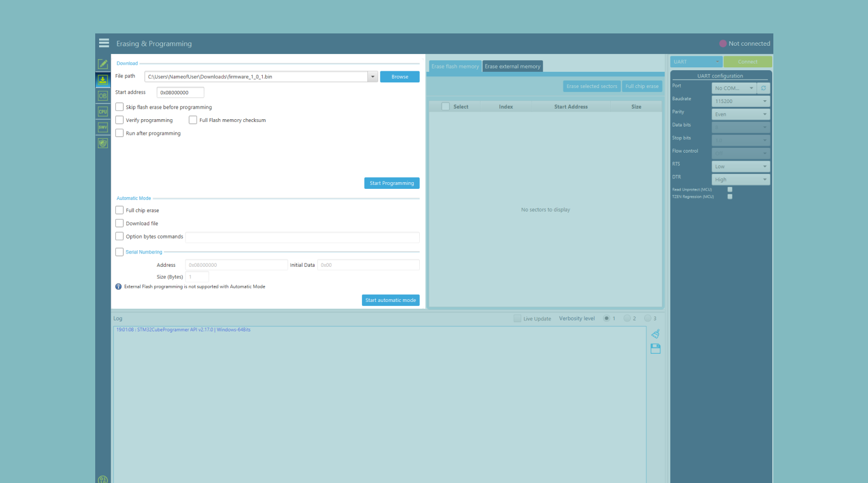Click the Size (Bytes) field
The height and width of the screenshot is (483, 868).
(x=197, y=277)
